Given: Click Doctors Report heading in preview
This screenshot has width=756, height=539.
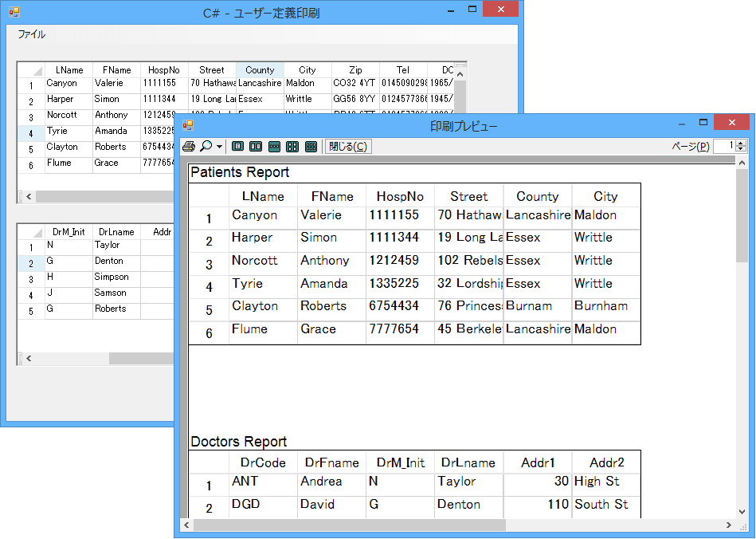Looking at the screenshot, I should [x=239, y=442].
